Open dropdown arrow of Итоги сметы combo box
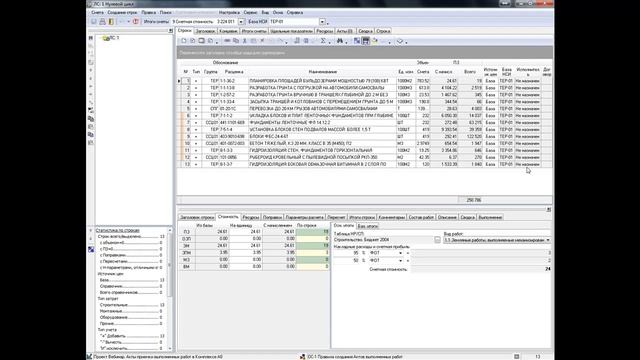640x360 pixels. 241,22
